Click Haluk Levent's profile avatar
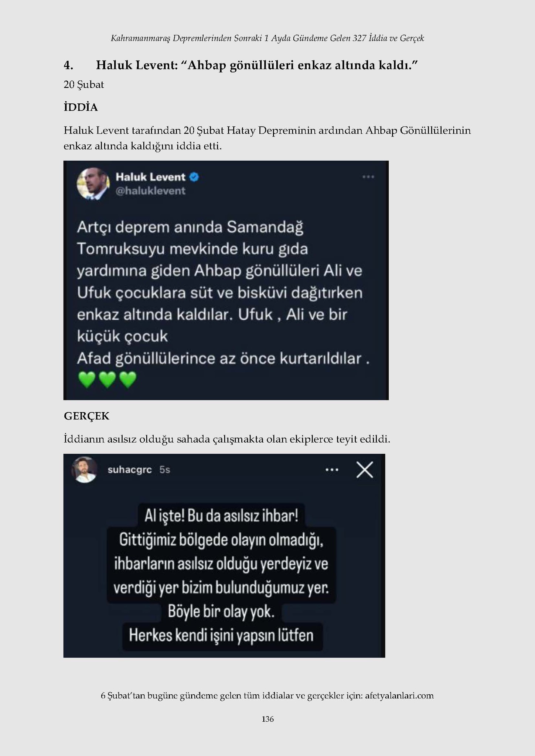Screen dimensions: 535x756 [x=93, y=183]
